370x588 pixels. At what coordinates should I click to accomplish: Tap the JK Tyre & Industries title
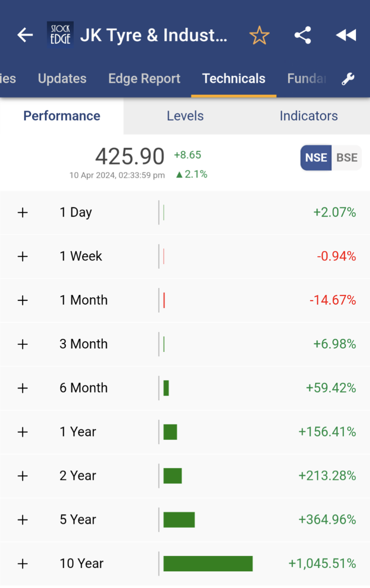tap(153, 35)
